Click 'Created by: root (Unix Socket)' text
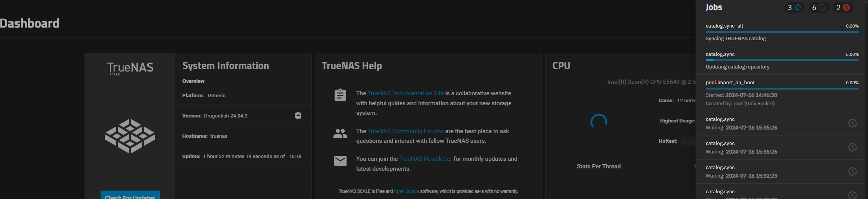The height and width of the screenshot is (199, 868). pyautogui.click(x=740, y=104)
